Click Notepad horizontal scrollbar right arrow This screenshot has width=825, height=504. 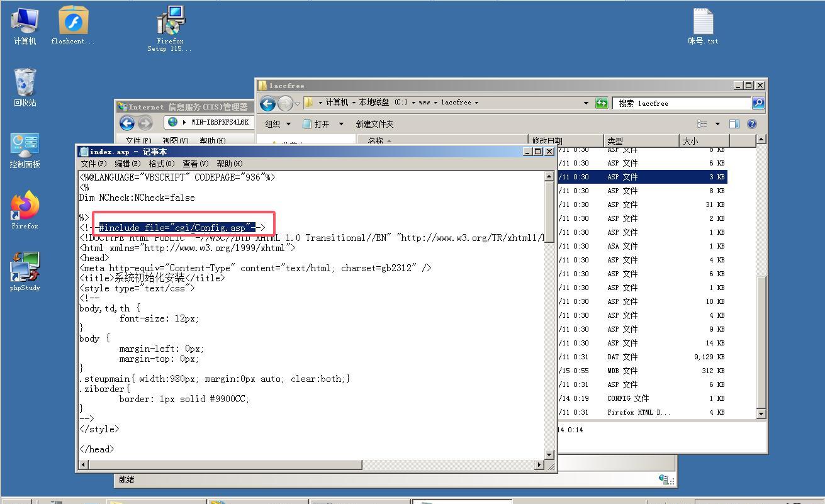(539, 465)
